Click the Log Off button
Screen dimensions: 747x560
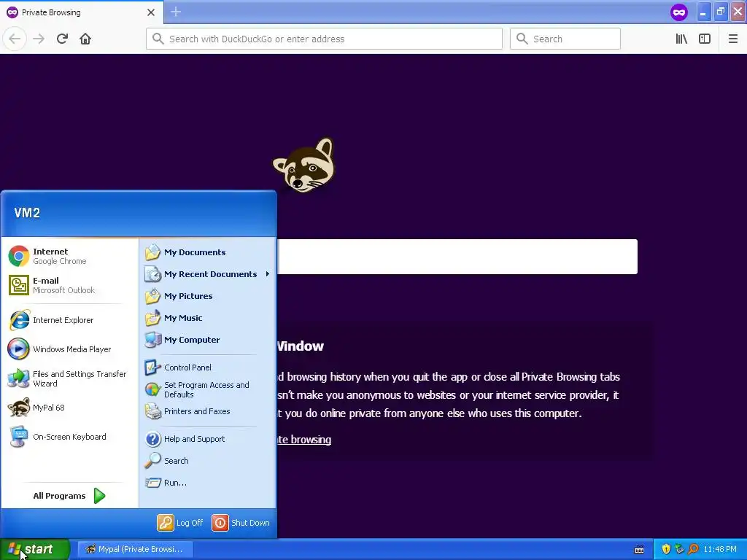pyautogui.click(x=181, y=523)
